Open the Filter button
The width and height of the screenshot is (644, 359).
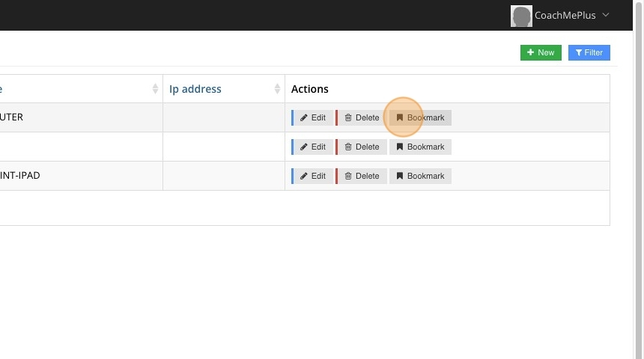[x=589, y=52]
